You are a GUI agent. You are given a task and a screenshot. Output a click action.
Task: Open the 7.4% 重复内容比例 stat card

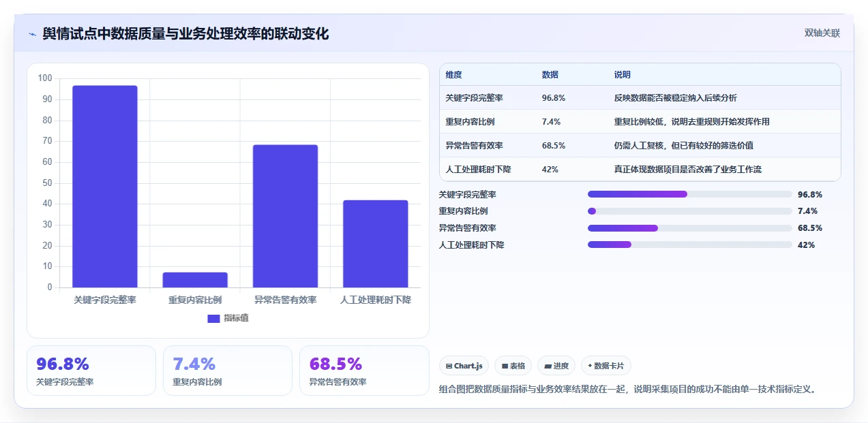pos(228,371)
